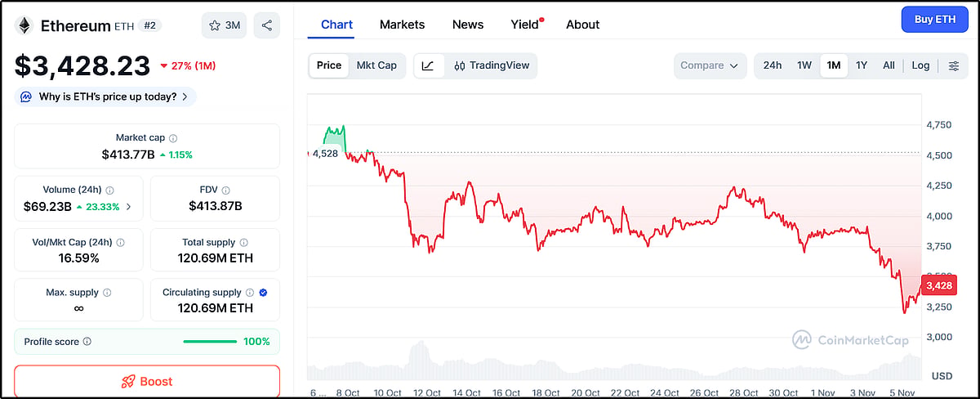Switch to TradingView chart mode
Viewport: 980px width, 399px height.
click(x=492, y=65)
